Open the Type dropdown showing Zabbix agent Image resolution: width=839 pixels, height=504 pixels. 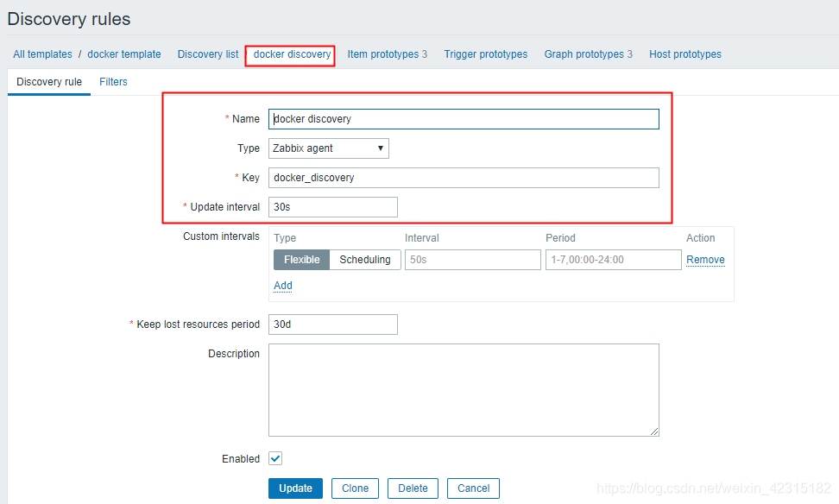(x=329, y=148)
